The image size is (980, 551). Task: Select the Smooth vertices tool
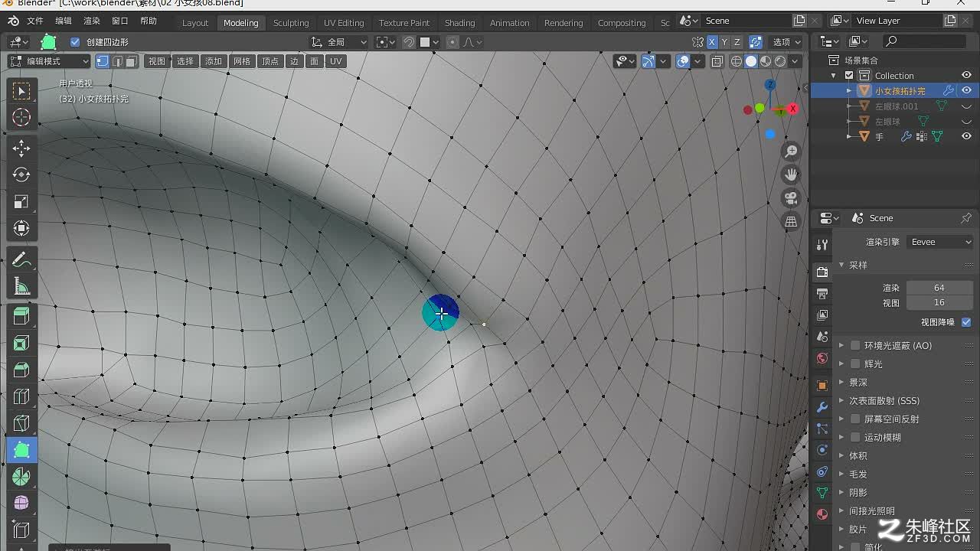(x=21, y=503)
